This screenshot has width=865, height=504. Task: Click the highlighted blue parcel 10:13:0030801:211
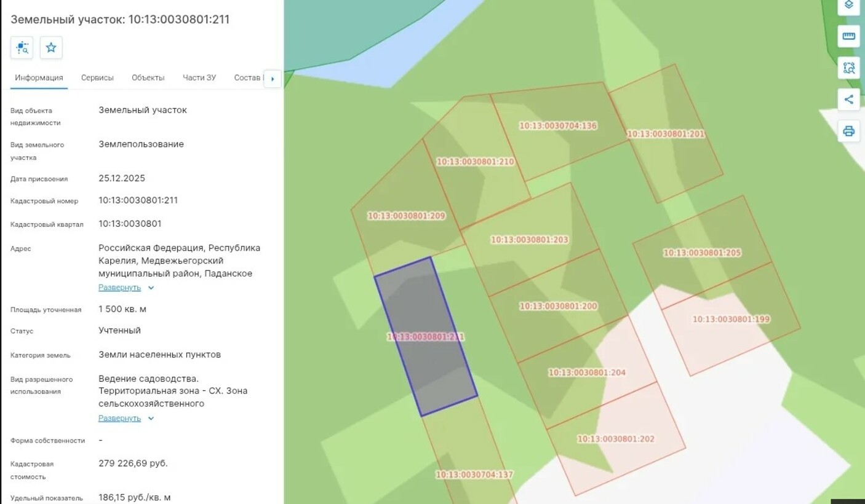pos(426,337)
